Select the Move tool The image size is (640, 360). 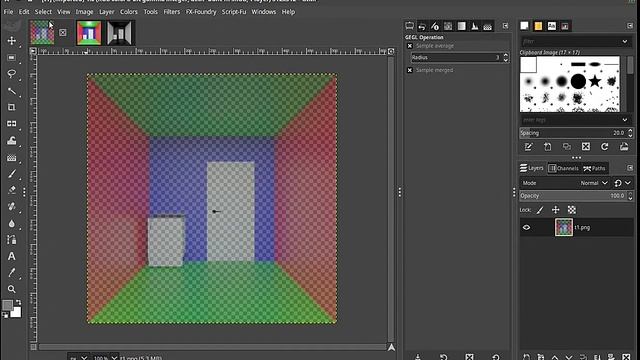pyautogui.click(x=11, y=41)
